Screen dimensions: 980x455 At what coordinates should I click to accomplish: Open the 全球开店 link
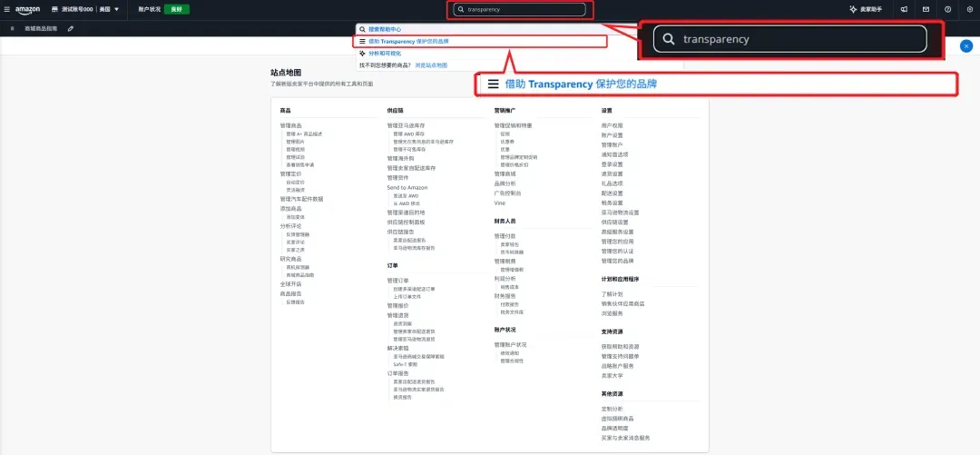click(290, 284)
